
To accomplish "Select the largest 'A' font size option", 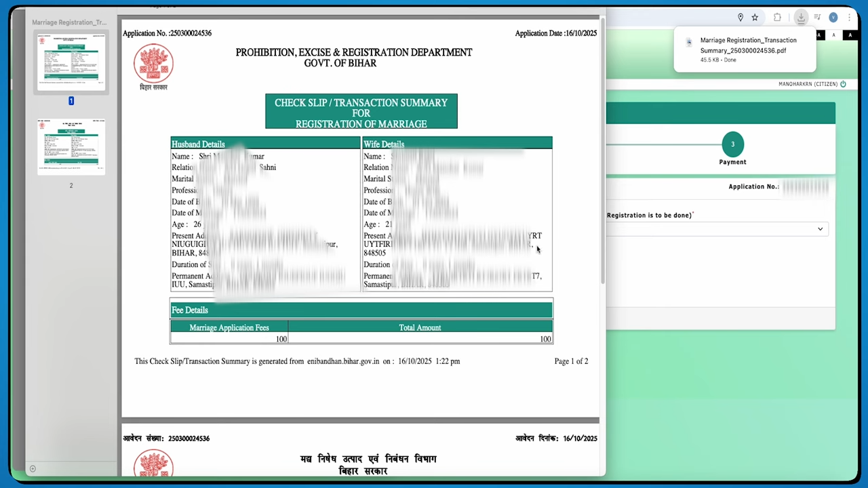I will (x=850, y=35).
